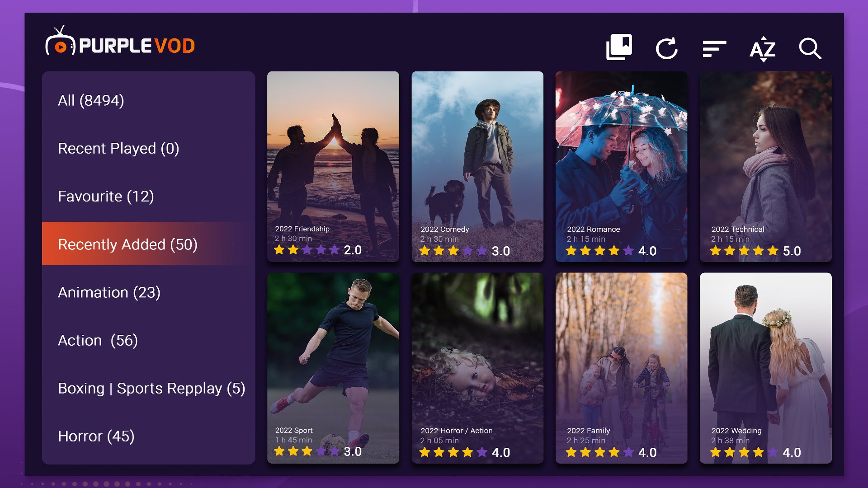Open the sort filter icon
Viewport: 868px width, 488px height.
pos(714,49)
